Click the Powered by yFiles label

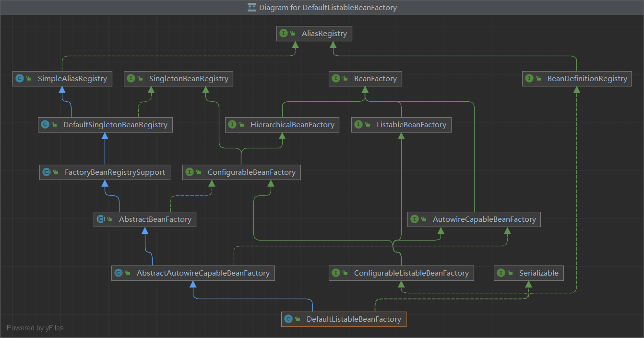point(35,328)
